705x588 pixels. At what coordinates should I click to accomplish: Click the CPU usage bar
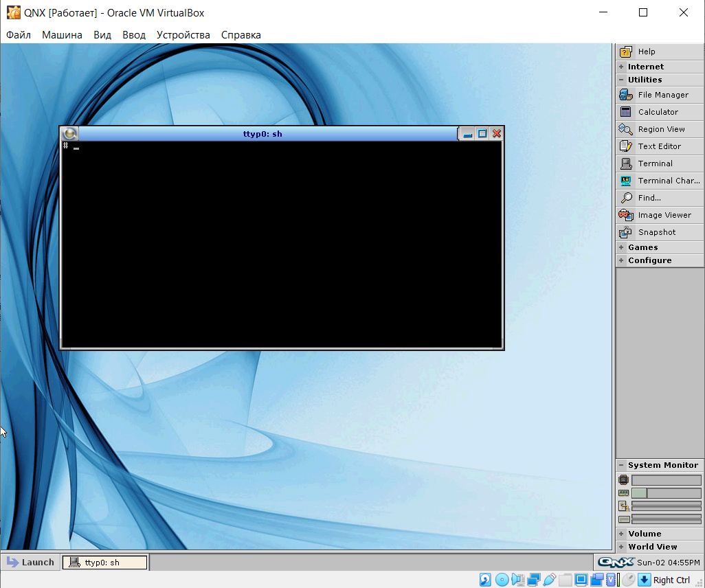667,479
